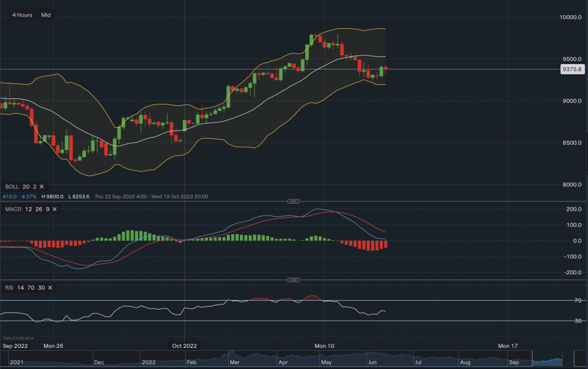Remove the RSI indicator using its X icon
The image size is (588, 369).
[x=50, y=288]
